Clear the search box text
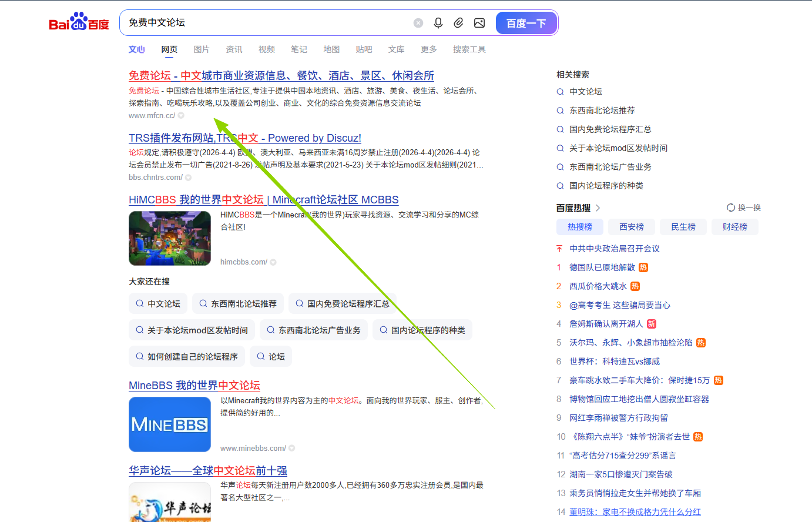 [x=418, y=23]
